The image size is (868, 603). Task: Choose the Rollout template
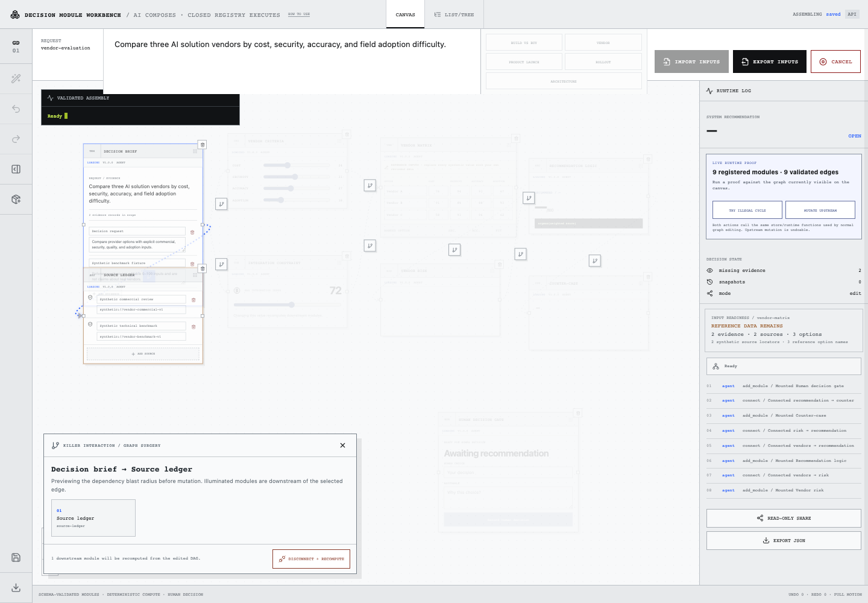click(x=603, y=62)
